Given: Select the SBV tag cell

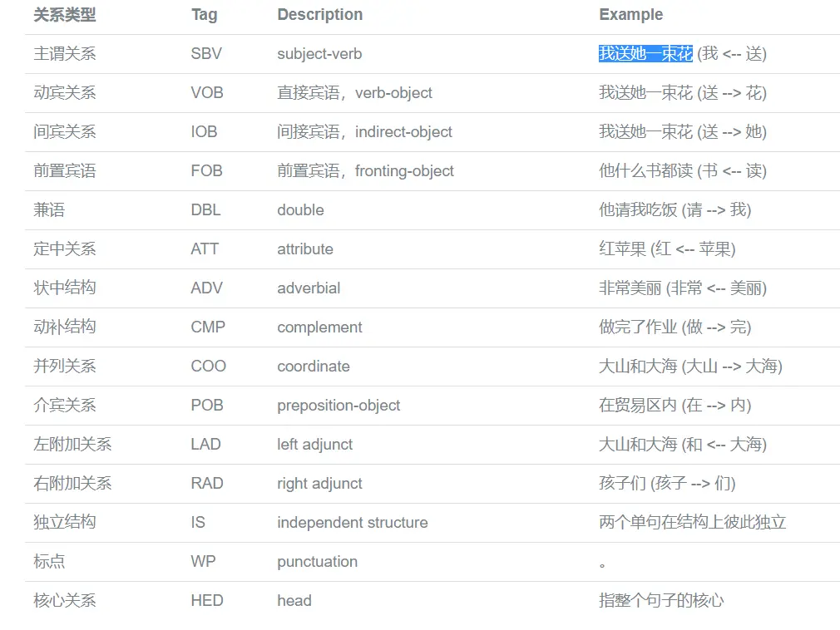Looking at the screenshot, I should [206, 53].
